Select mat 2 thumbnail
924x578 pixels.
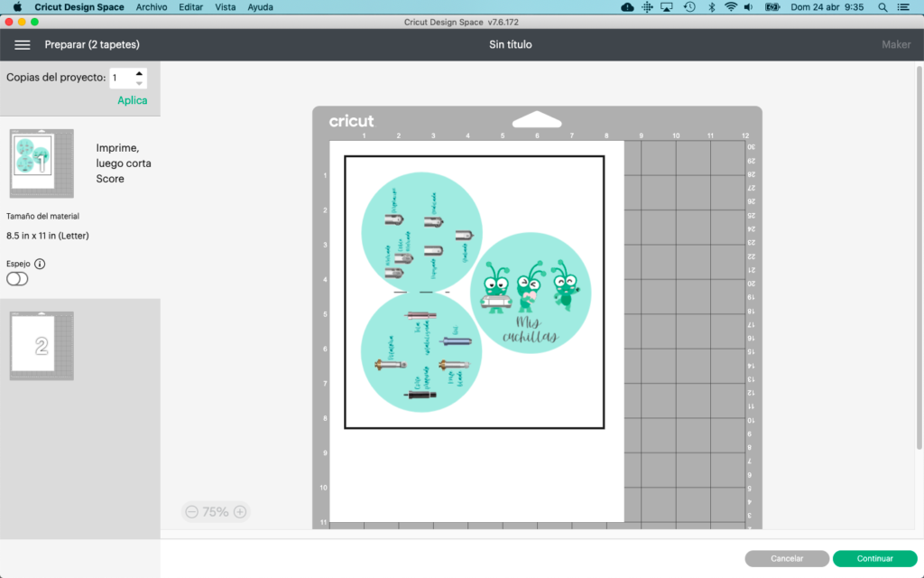pos(42,346)
